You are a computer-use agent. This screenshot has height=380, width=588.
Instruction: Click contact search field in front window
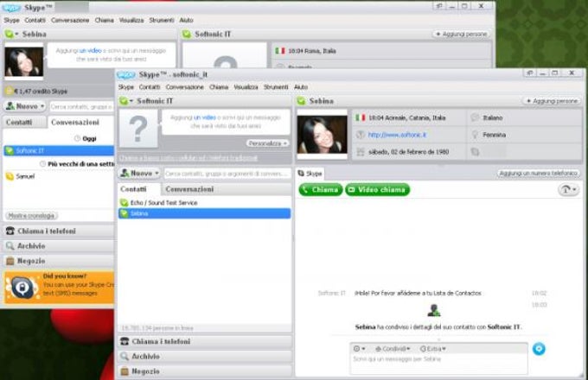[x=227, y=174]
